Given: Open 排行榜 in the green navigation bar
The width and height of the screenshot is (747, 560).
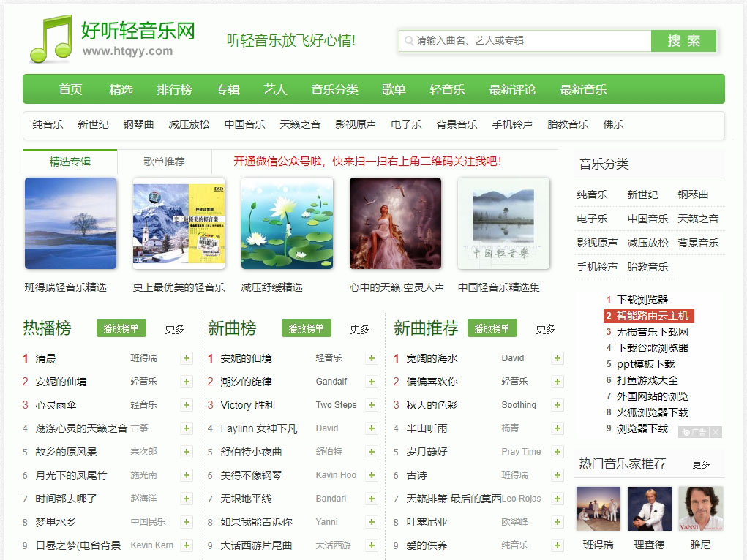Looking at the screenshot, I should [x=174, y=89].
